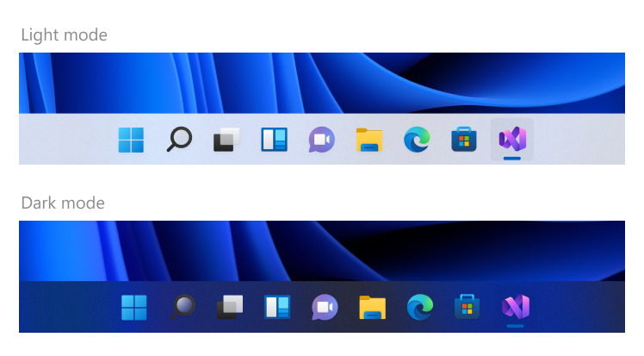This screenshot has width=644, height=356.
Task: Launch Microsoft Edge in dark mode taskbar
Action: coord(420,307)
